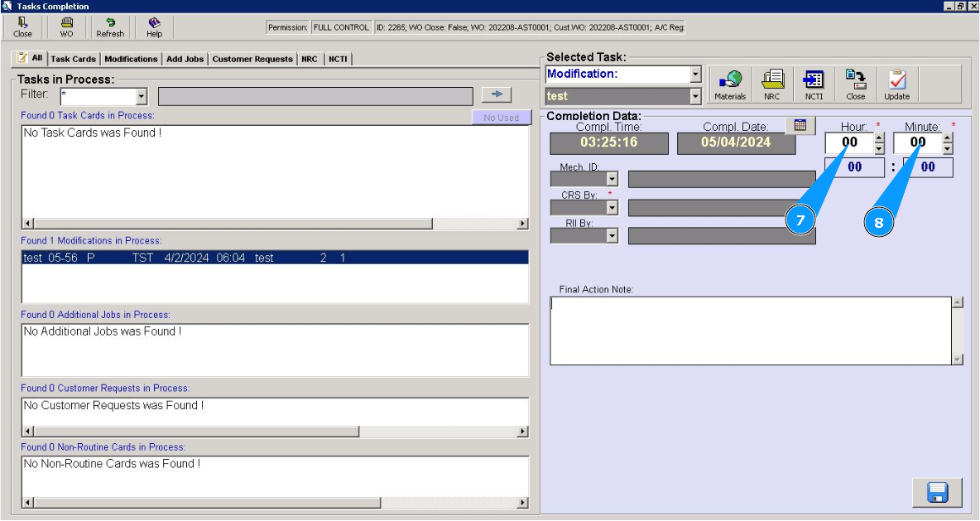
Task: Click the Task Cards horizontal scrollbar thumb
Action: [x=233, y=224]
